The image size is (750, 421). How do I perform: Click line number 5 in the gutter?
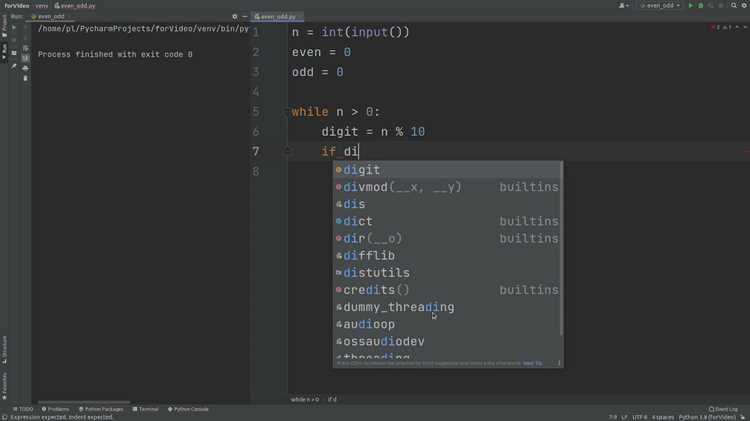point(256,111)
